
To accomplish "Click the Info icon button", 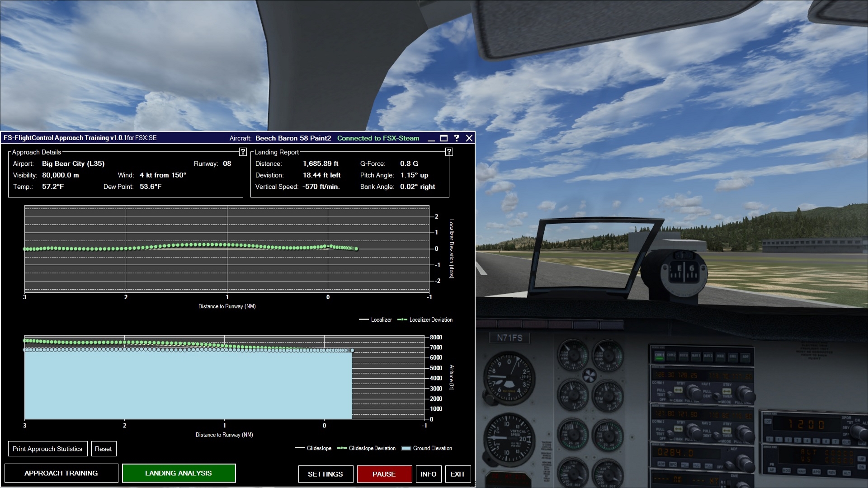I will pyautogui.click(x=429, y=474).
